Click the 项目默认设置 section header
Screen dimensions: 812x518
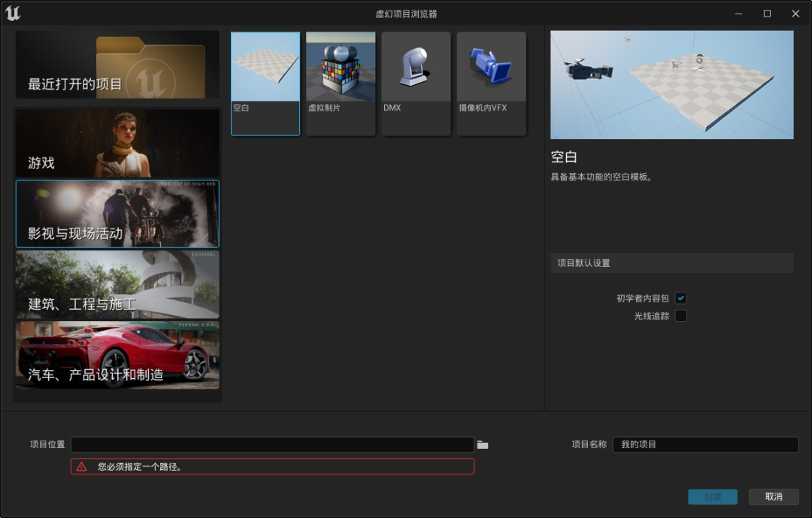pyautogui.click(x=671, y=263)
